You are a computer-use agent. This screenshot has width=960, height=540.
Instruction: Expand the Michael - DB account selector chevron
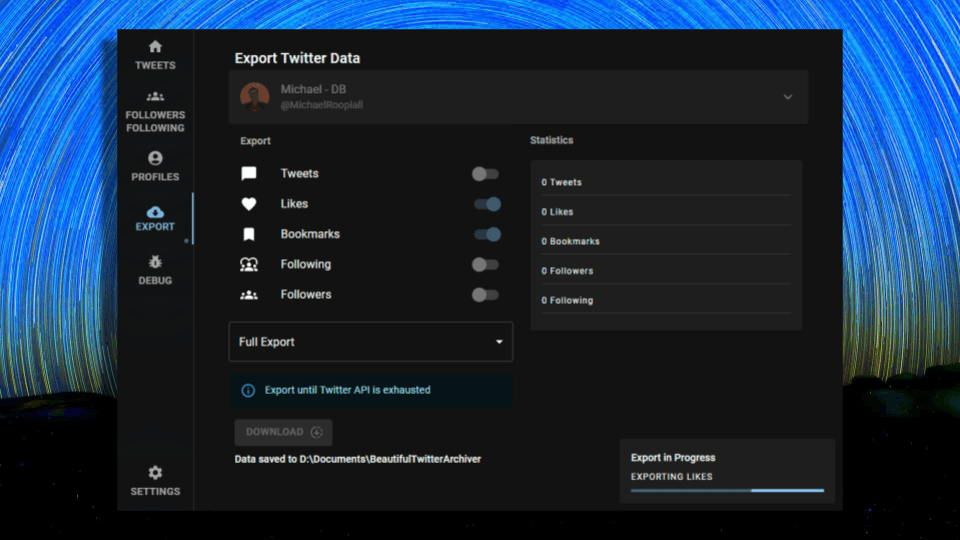(788, 97)
